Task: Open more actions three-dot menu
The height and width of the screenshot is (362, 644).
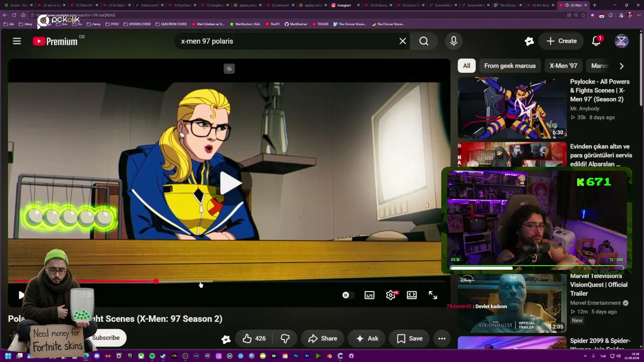Action: pyautogui.click(x=442, y=339)
